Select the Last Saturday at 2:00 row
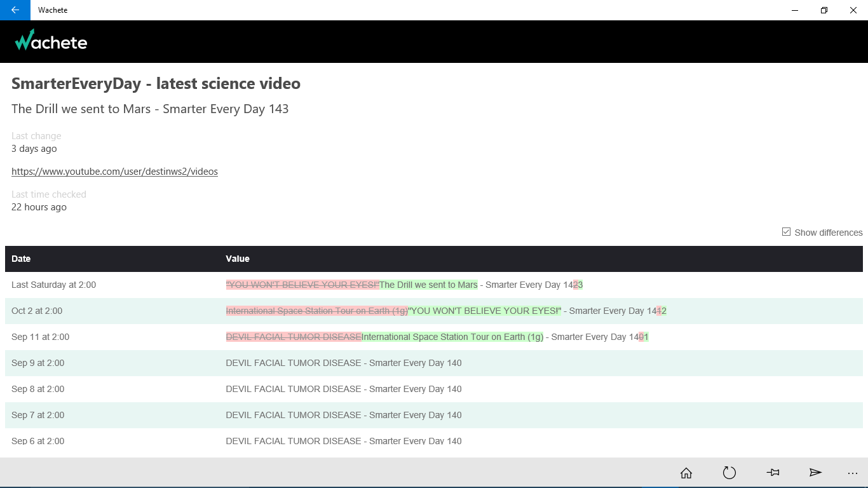 [434, 285]
